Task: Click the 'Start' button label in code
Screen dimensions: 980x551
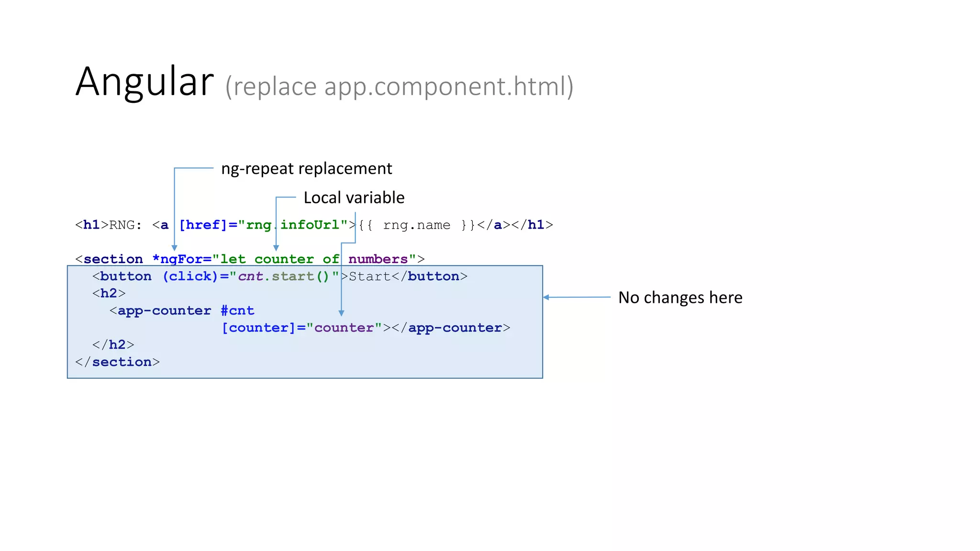Action: click(370, 276)
